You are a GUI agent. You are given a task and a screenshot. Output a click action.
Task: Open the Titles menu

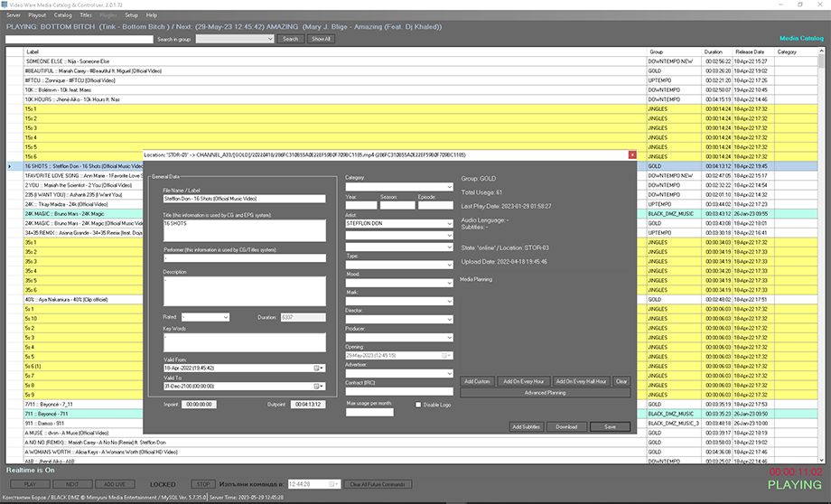click(86, 15)
